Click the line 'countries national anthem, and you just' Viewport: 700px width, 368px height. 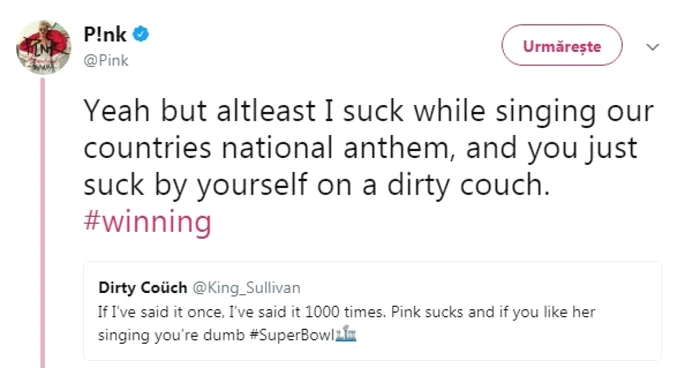360,148
